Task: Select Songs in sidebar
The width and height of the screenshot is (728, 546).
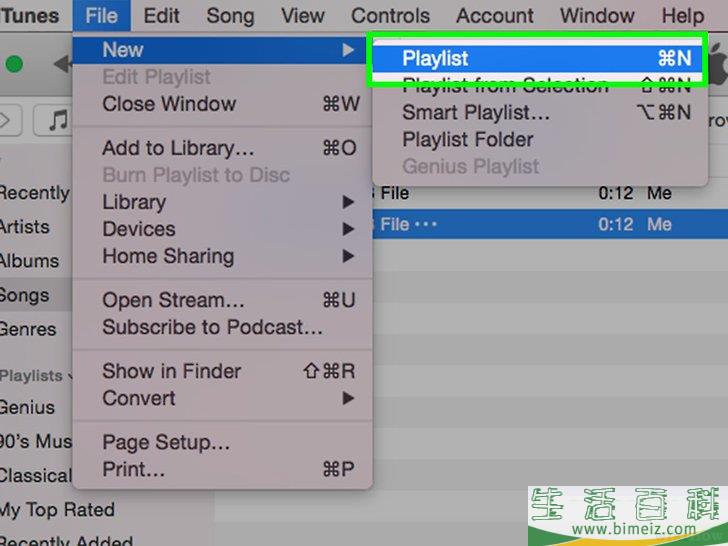Action: pos(36,295)
